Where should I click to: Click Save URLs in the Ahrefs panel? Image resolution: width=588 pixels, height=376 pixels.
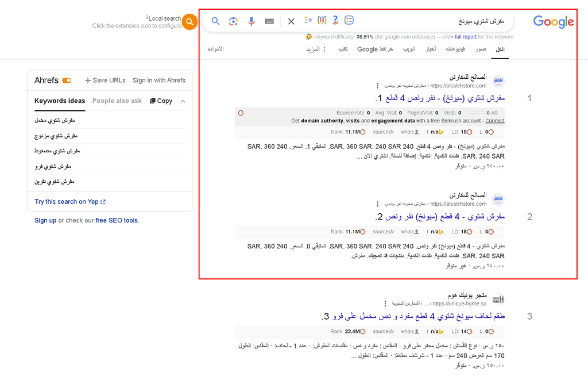point(105,80)
